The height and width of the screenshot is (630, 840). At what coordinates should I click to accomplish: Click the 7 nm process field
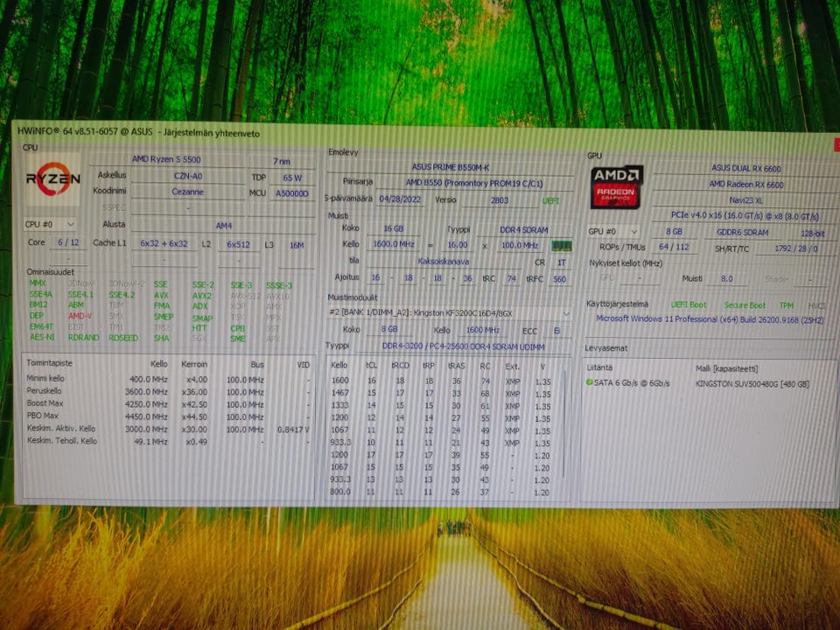coord(281,161)
